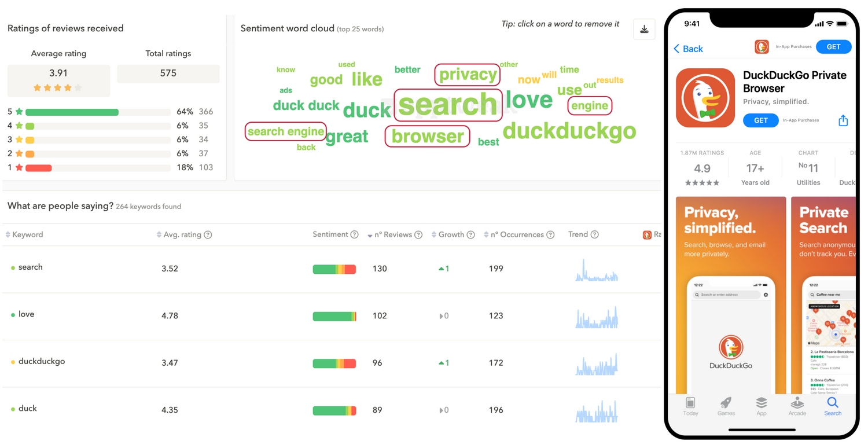Remove 'engine' from the word cloud
868x448 pixels.
coord(590,105)
